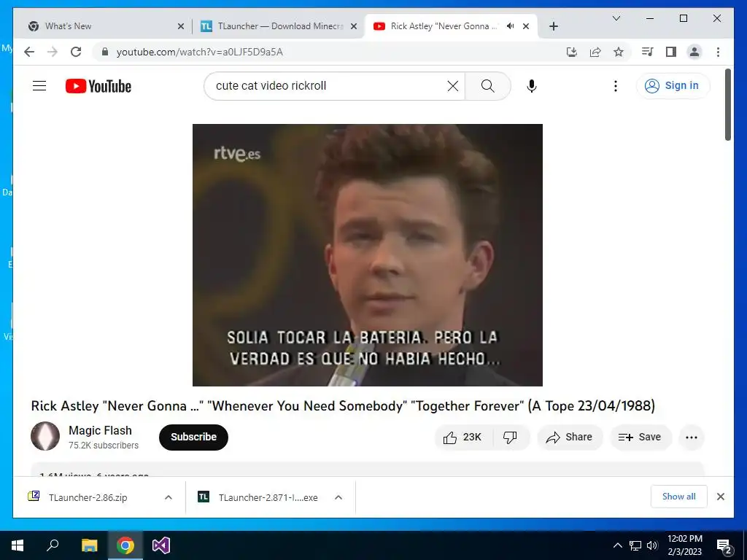This screenshot has height=560, width=747.
Task: View site information lock icon
Action: 105,52
